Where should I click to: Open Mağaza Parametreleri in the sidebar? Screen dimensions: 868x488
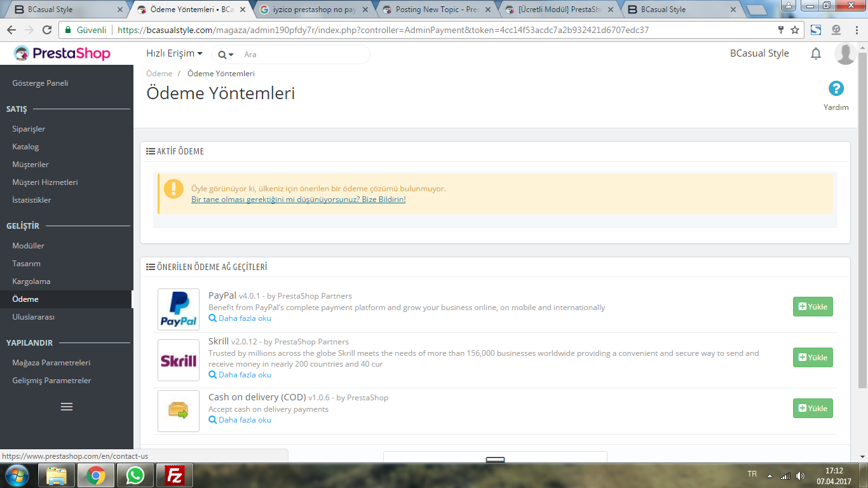[51, 363]
